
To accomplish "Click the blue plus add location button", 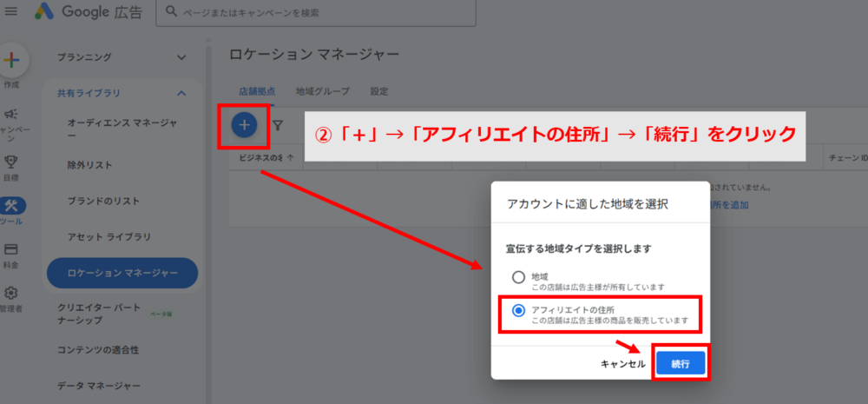I will [x=244, y=125].
